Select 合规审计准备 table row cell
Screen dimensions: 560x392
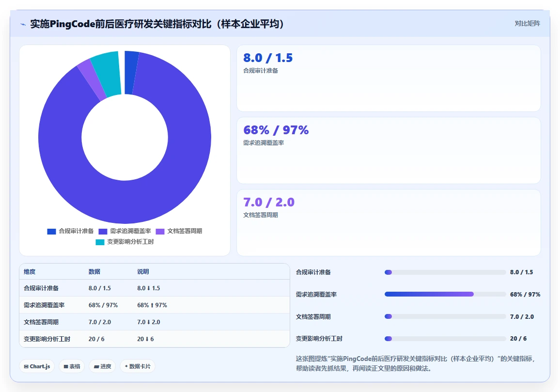(x=41, y=288)
